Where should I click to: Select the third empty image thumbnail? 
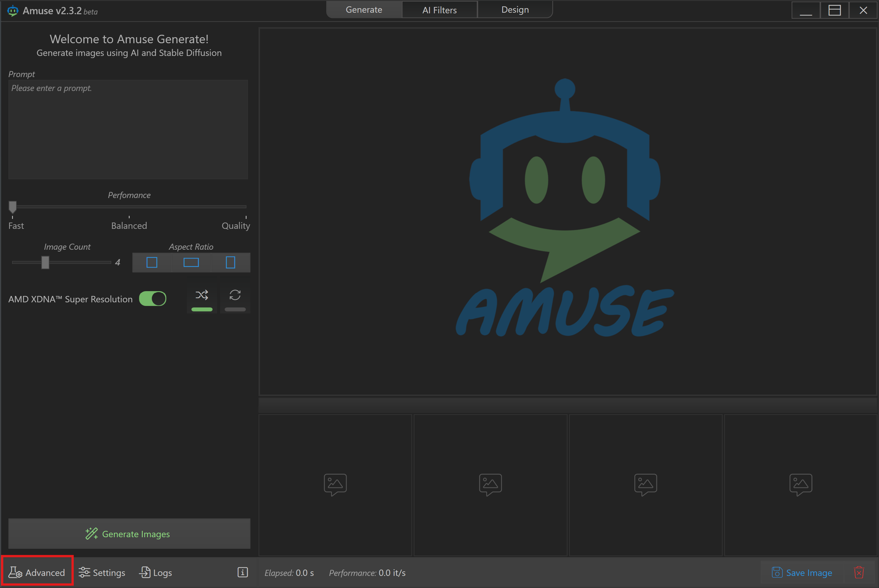tap(646, 485)
